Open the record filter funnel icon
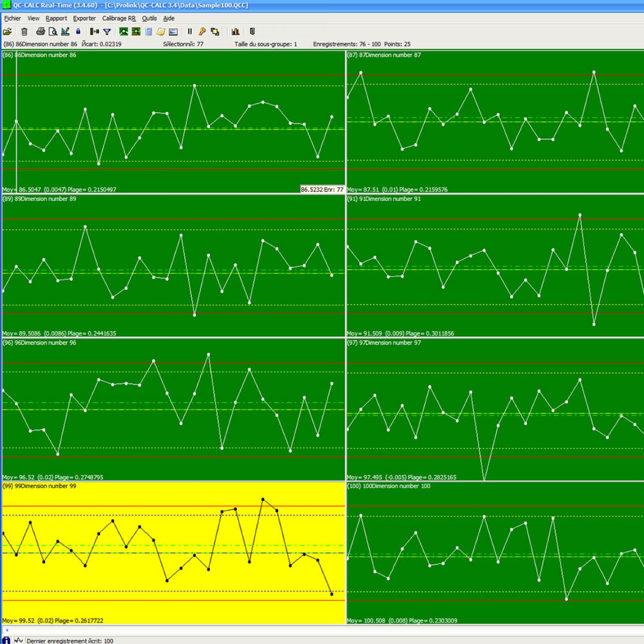 tap(107, 31)
